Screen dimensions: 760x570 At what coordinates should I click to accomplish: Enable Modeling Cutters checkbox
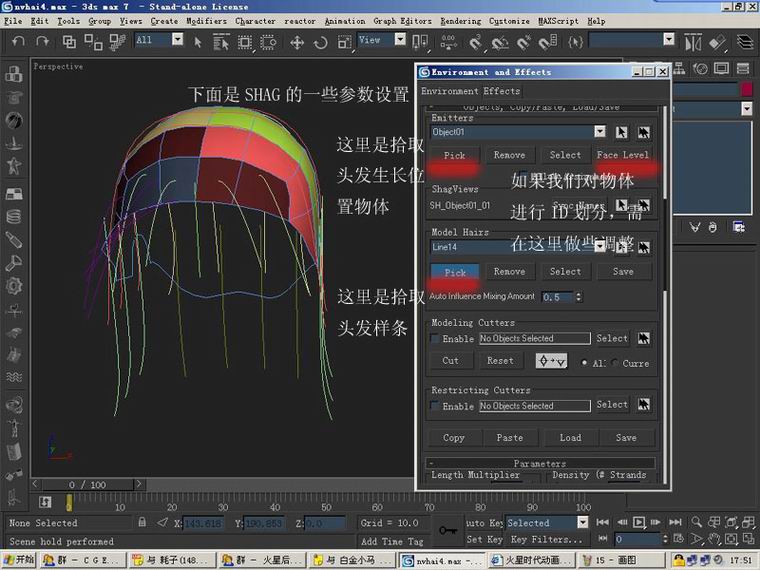point(435,338)
